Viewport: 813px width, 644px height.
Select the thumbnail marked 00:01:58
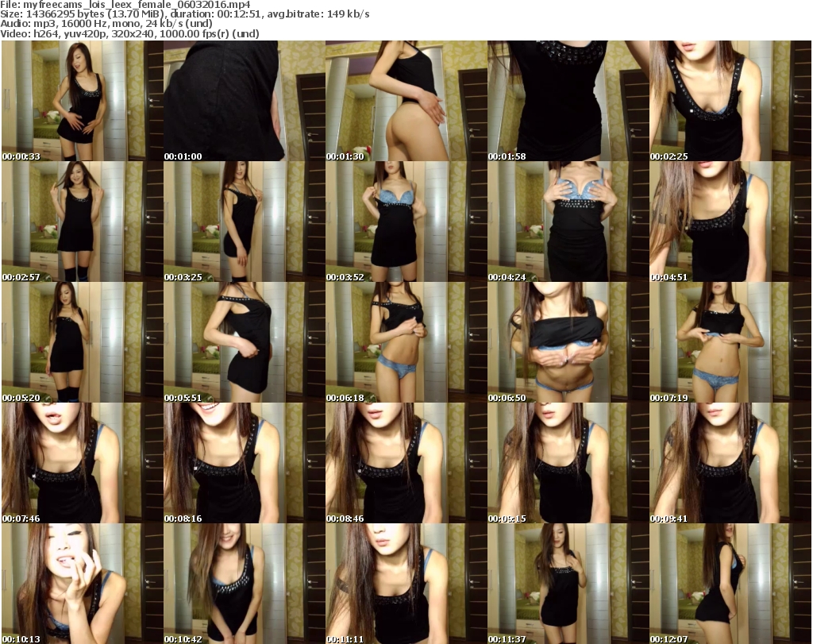pyautogui.click(x=568, y=101)
